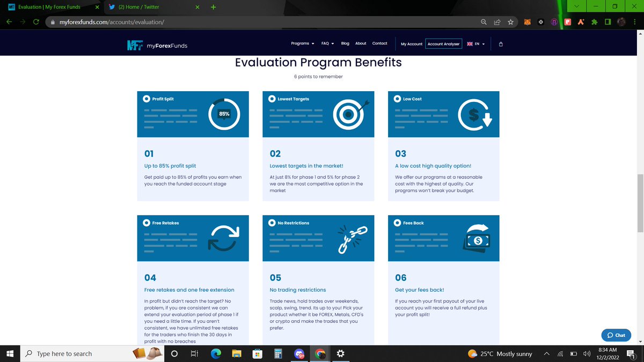Close the Twitter tab
The image size is (644, 362).
(197, 7)
